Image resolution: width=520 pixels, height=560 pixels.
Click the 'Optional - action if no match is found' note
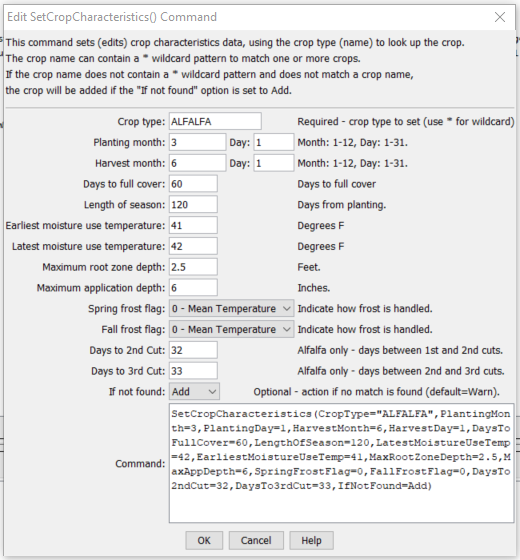(x=376, y=392)
